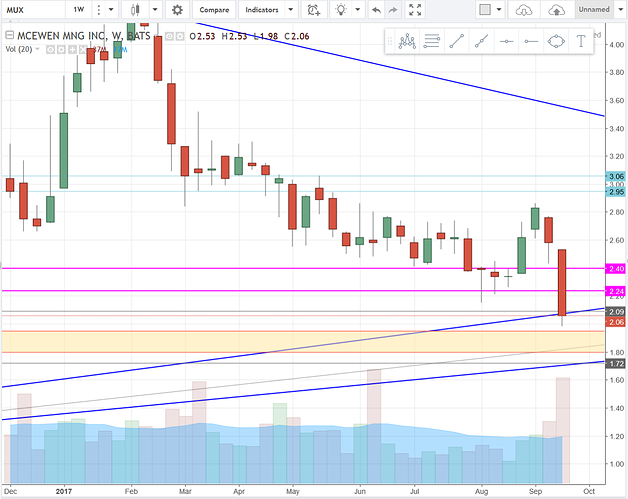Toggle Vol indicator visibility eye icon
The height and width of the screenshot is (499, 628).
point(50,50)
